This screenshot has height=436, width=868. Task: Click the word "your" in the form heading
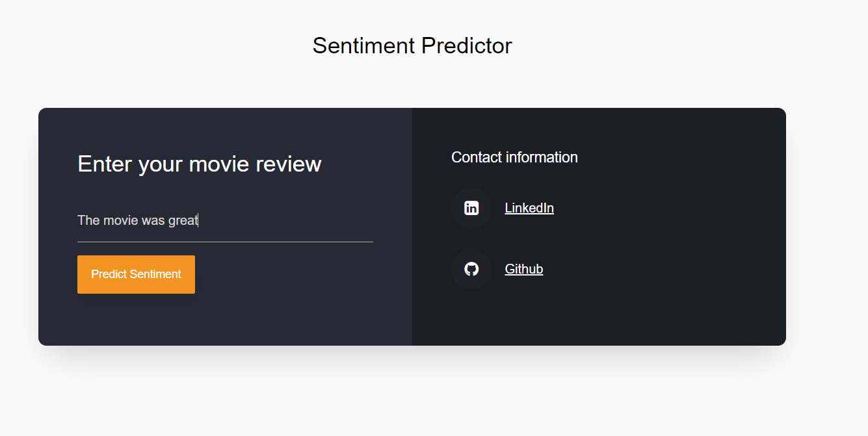(x=161, y=164)
